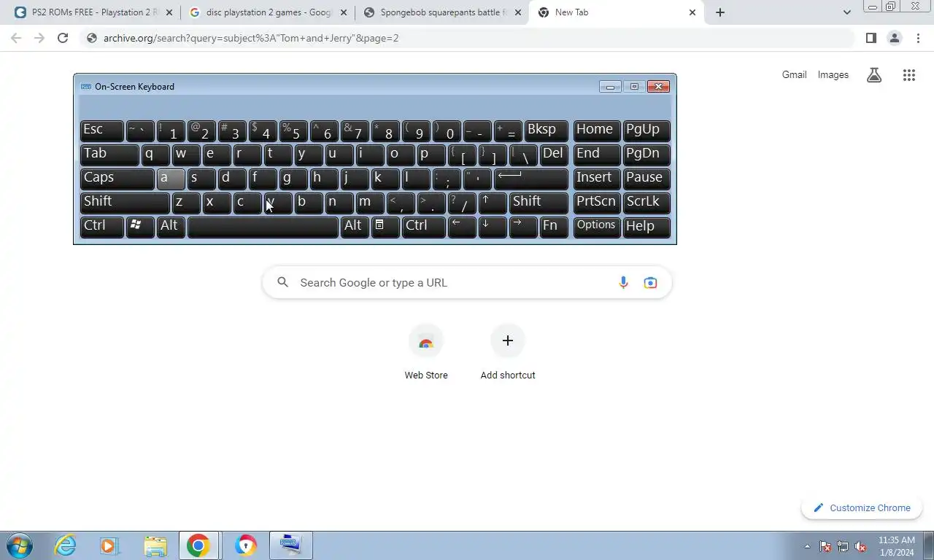Click the Google search box
The height and width of the screenshot is (560, 934).
point(467,283)
